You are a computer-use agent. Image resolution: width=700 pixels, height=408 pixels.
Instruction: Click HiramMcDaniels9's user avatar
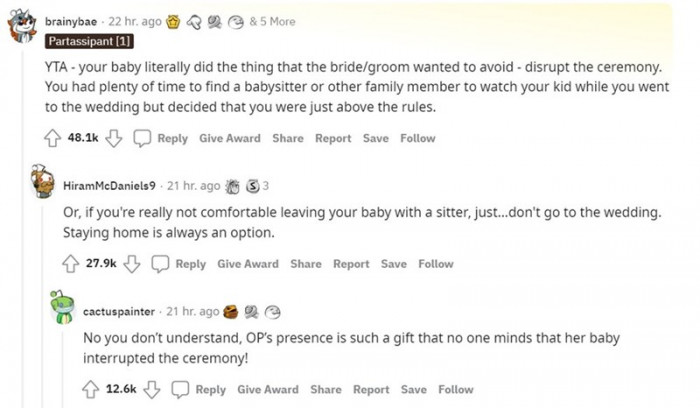click(x=42, y=183)
